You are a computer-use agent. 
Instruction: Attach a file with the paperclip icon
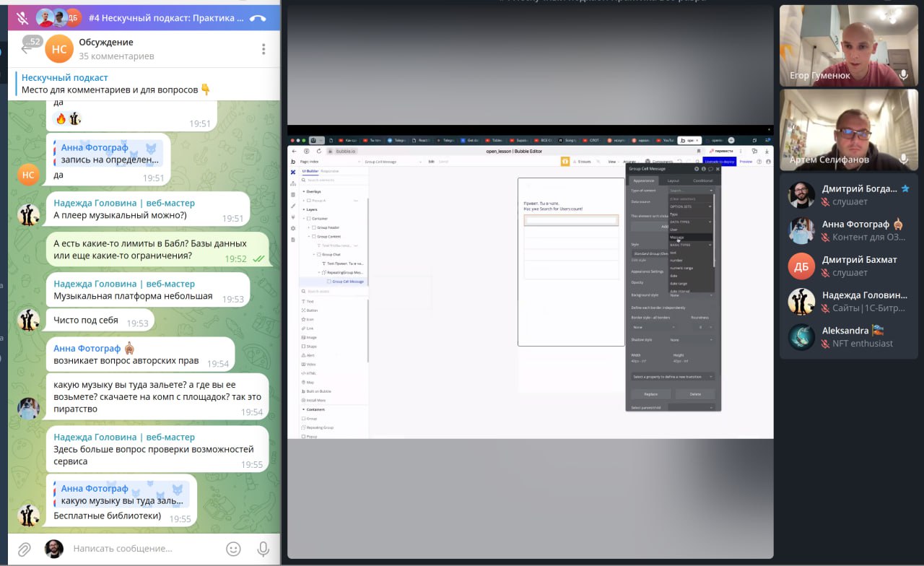(x=24, y=549)
